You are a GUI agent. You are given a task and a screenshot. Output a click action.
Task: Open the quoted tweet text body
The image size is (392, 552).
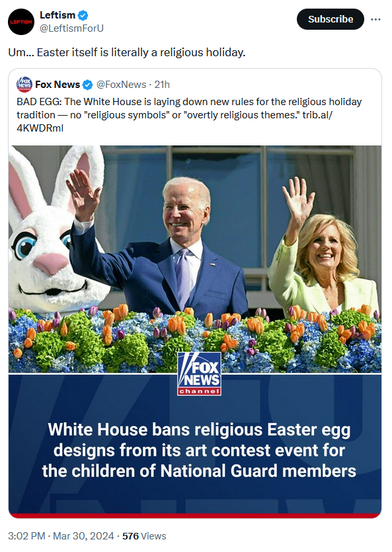(x=189, y=115)
